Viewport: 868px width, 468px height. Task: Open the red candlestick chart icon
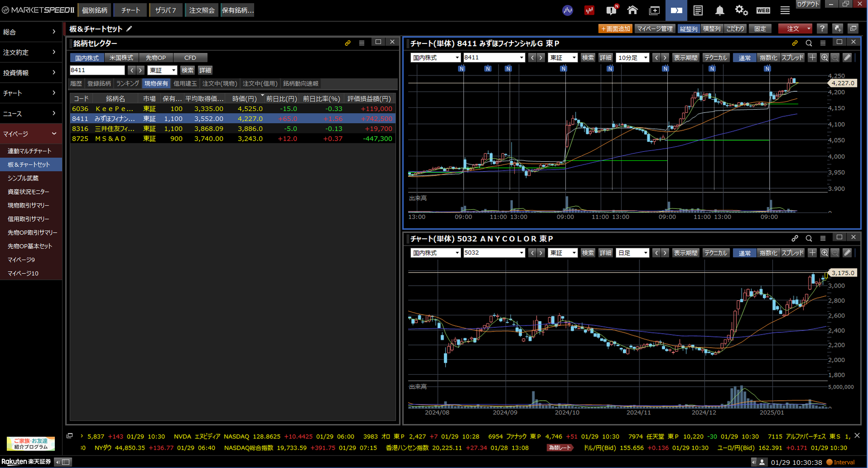point(589,11)
